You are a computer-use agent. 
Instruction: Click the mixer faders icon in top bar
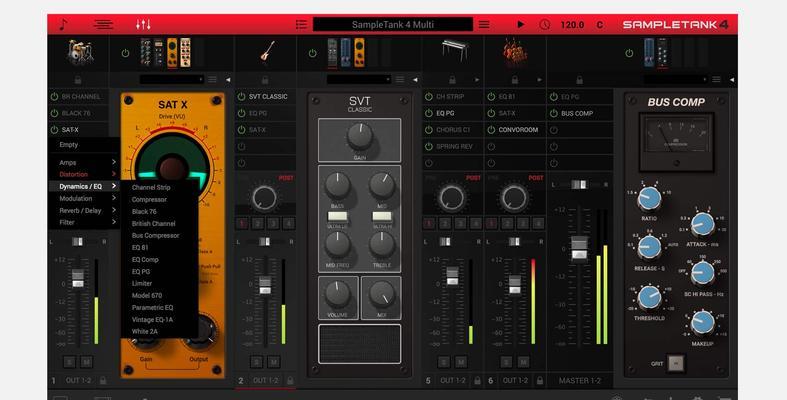[143, 24]
